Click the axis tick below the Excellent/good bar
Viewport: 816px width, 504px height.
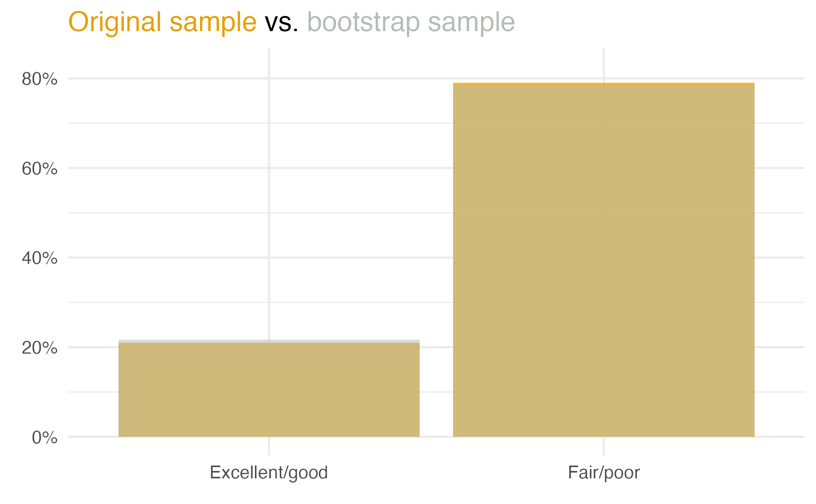click(269, 446)
